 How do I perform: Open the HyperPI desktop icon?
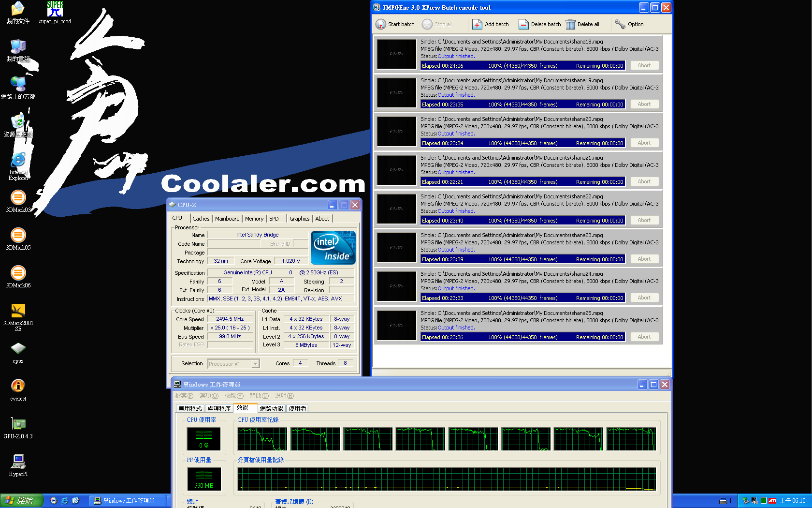point(18,462)
